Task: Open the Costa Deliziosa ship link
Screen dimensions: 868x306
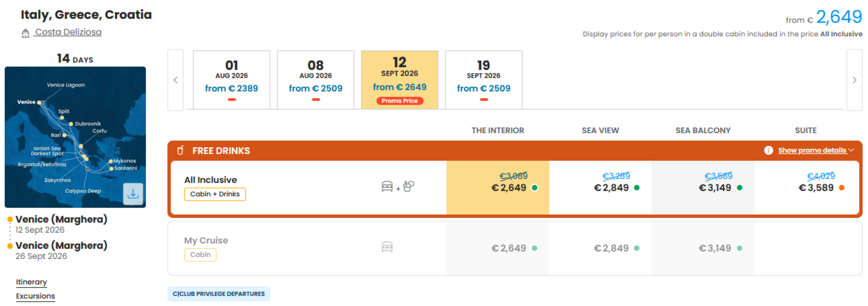Action: point(68,32)
